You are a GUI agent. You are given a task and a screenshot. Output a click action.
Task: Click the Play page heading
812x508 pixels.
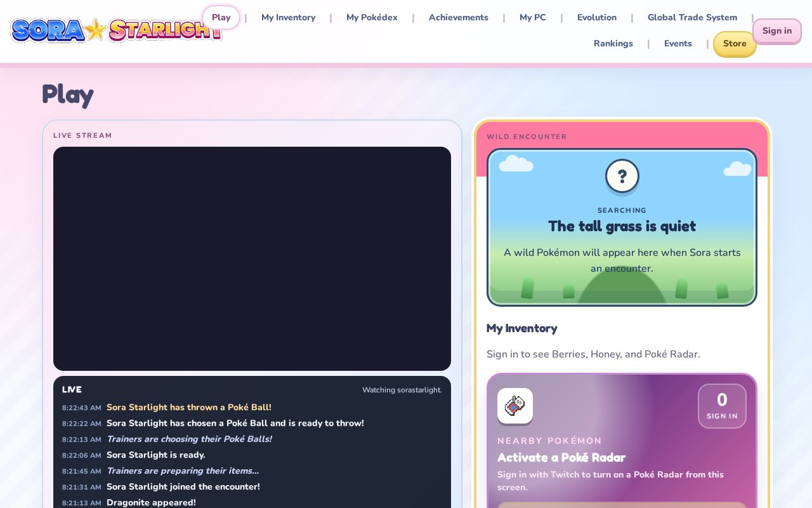[68, 95]
